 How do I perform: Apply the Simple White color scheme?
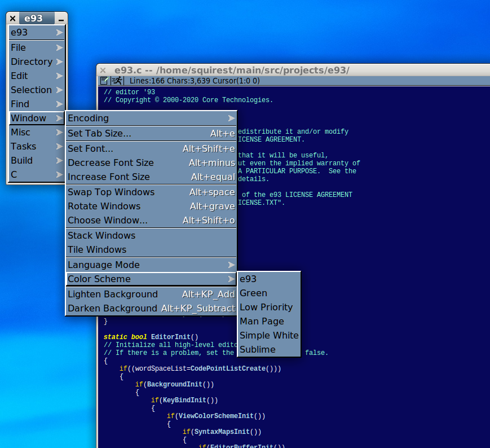pyautogui.click(x=269, y=335)
